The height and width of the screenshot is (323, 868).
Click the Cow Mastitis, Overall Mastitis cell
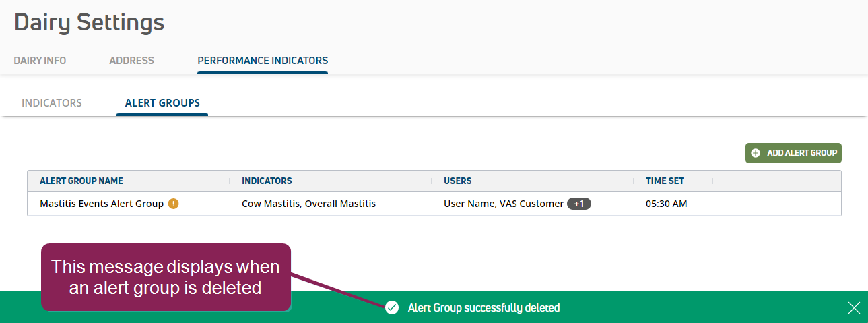[x=308, y=204]
